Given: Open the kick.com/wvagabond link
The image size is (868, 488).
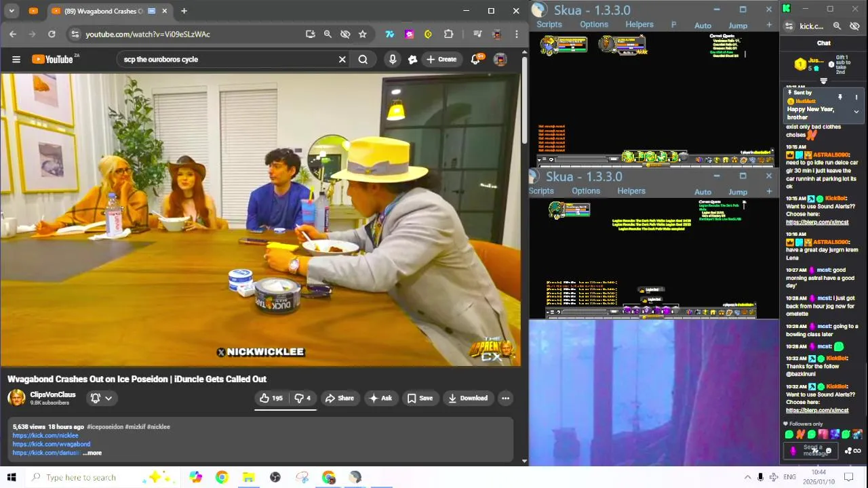Looking at the screenshot, I should click(x=51, y=444).
